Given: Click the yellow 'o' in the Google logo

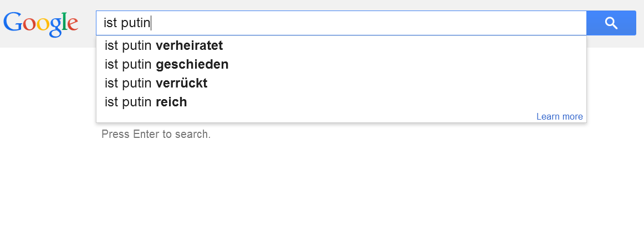Looking at the screenshot, I should (43, 24).
